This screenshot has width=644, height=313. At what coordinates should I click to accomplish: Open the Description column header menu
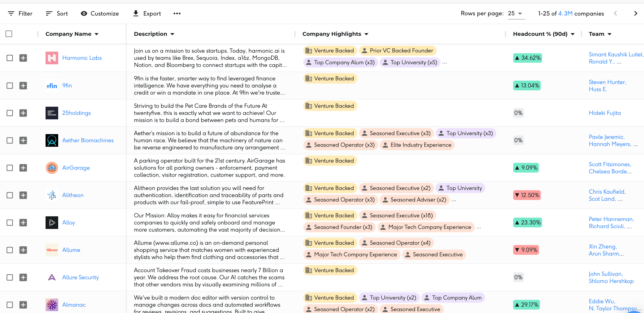coord(172,34)
